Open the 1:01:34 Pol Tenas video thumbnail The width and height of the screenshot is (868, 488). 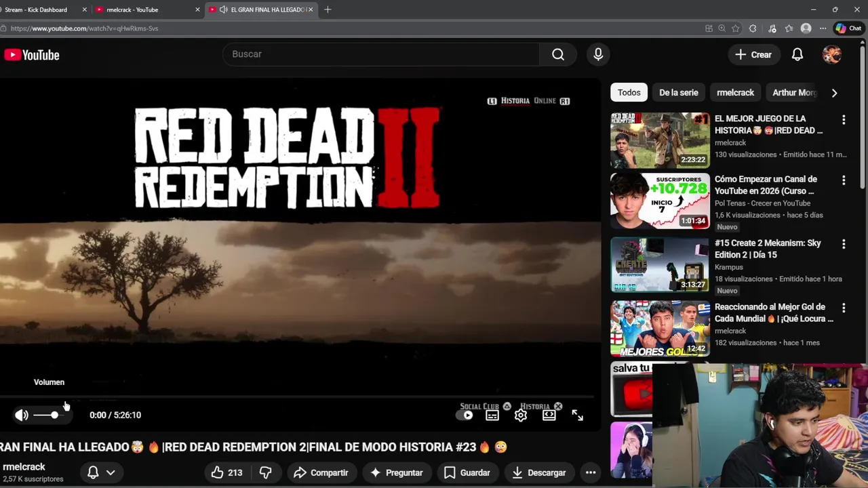[660, 201]
